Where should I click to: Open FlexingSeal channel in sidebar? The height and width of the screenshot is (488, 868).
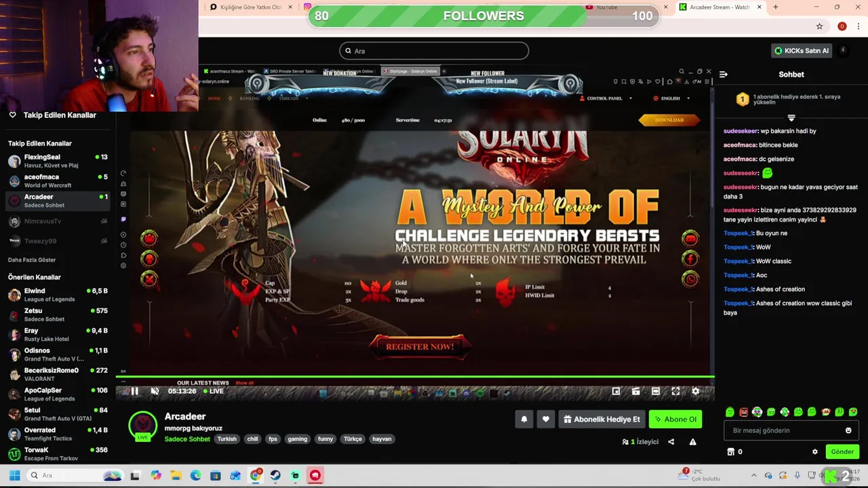(x=58, y=161)
